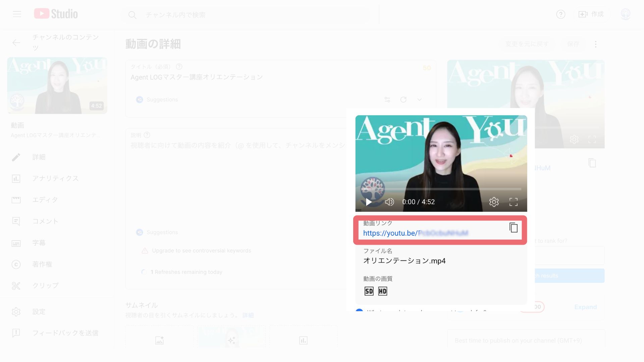Focus the channel search field
This screenshot has width=644, height=362.
(x=246, y=15)
